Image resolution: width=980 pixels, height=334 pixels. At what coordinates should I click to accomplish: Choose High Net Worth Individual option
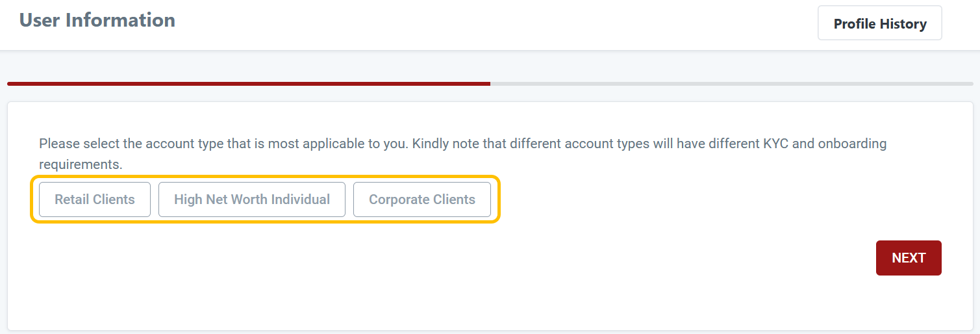click(252, 199)
